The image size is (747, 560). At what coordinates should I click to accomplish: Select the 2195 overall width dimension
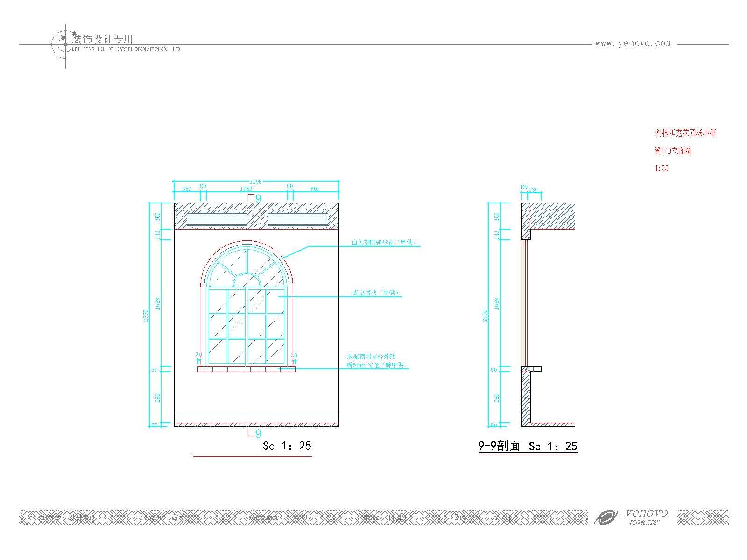coord(255,181)
